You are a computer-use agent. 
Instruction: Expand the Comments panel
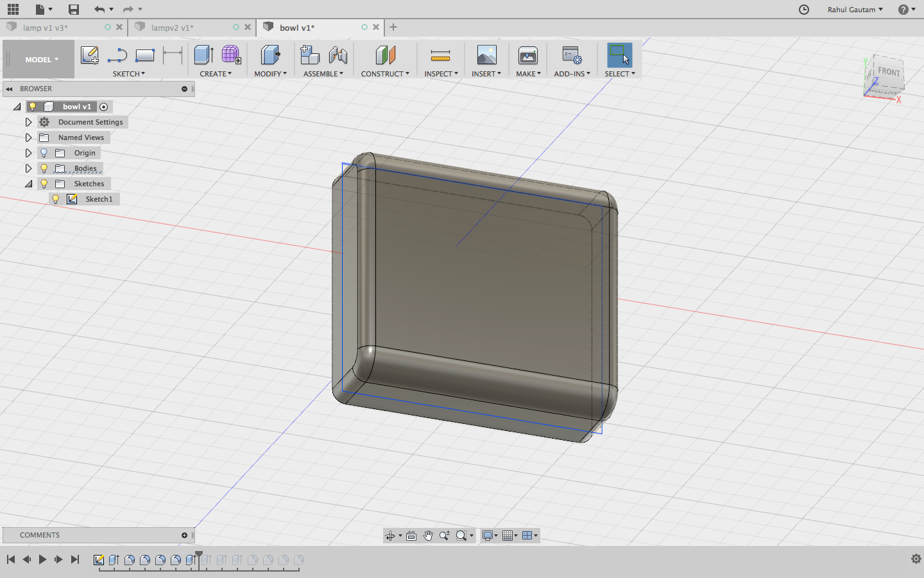[x=184, y=535]
